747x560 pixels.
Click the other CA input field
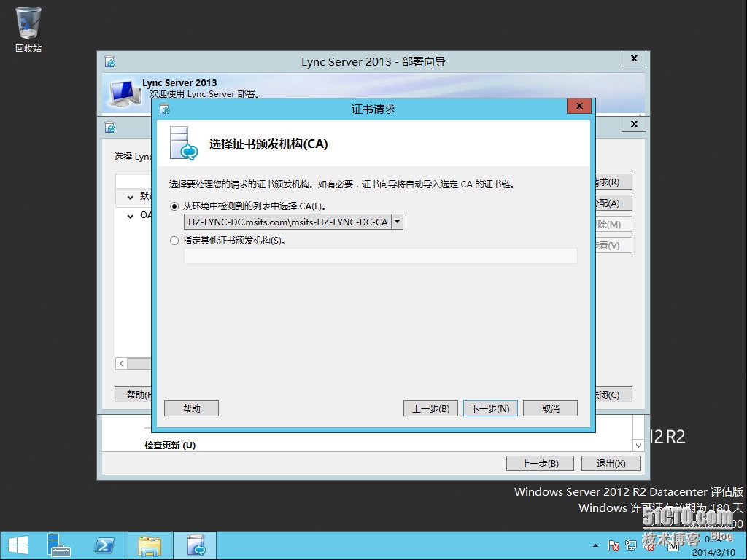[x=380, y=256]
